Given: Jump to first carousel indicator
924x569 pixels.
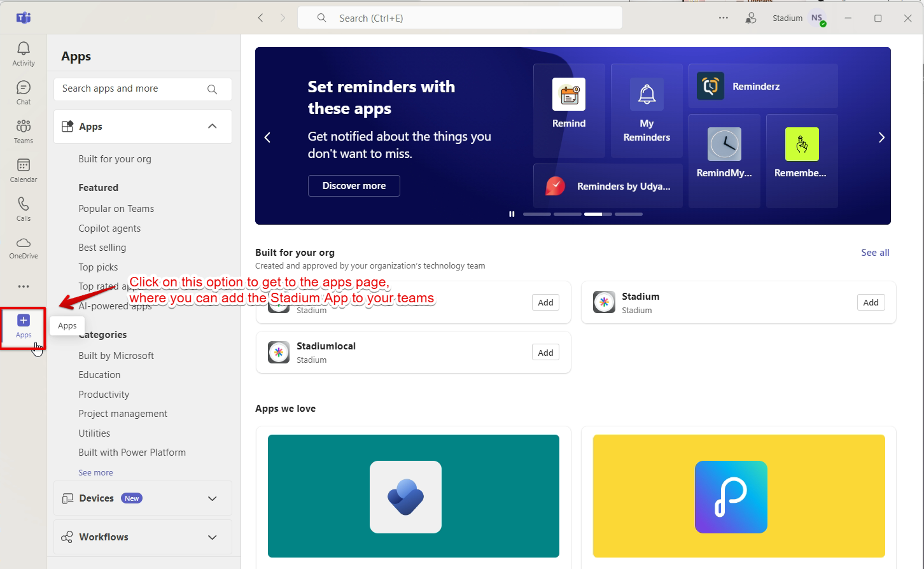Looking at the screenshot, I should [537, 214].
